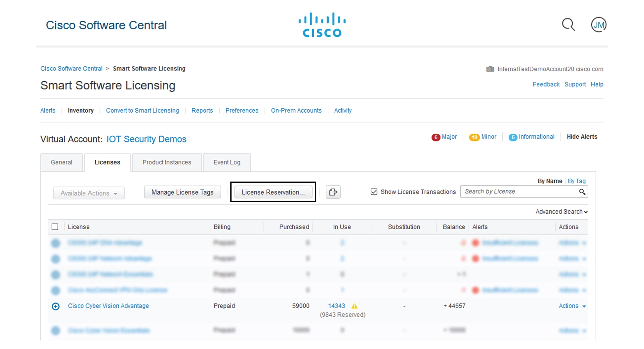Open the Help link
Screen dimensions: 644x349
tap(597, 84)
